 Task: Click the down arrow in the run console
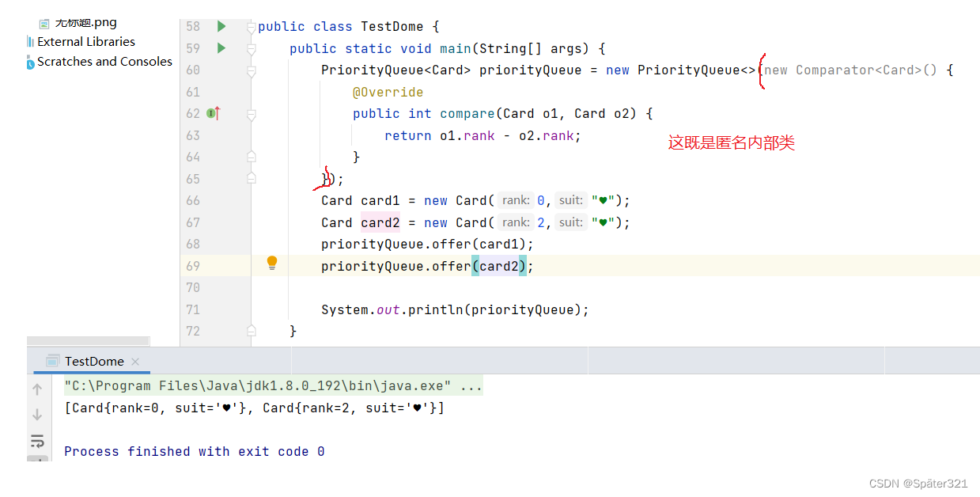click(37, 415)
